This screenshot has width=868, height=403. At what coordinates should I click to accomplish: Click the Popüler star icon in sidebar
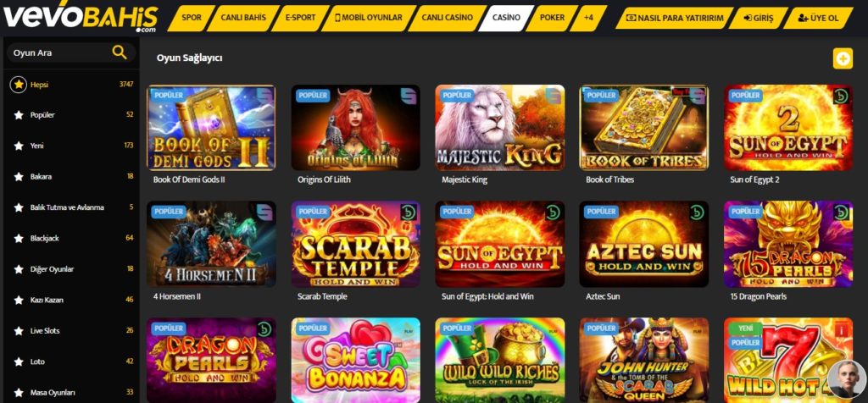pos(19,115)
